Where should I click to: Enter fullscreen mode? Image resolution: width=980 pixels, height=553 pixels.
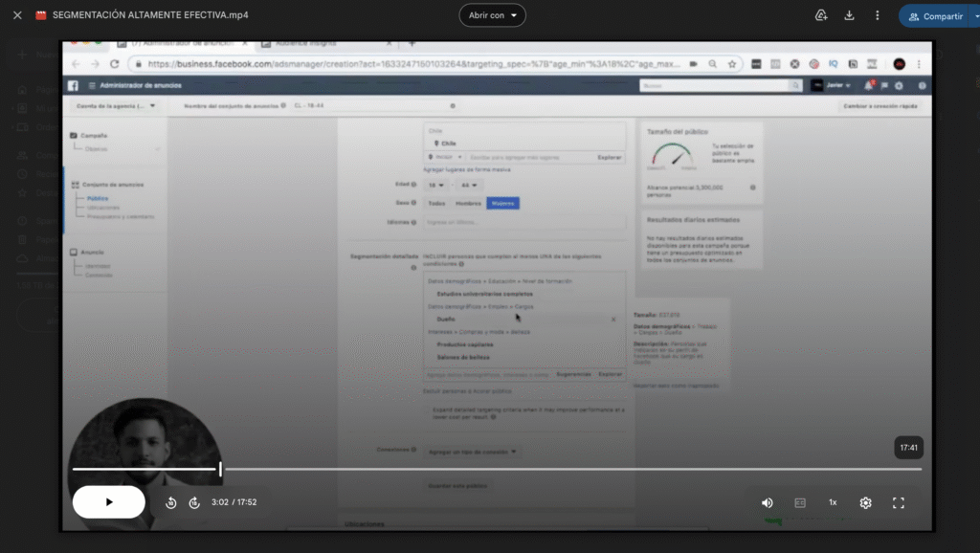pos(899,502)
